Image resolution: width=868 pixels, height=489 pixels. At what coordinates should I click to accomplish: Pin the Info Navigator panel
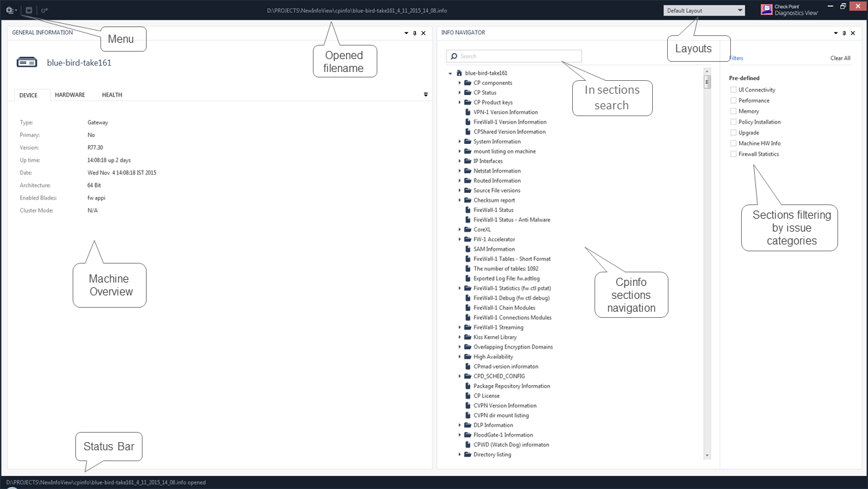tap(844, 33)
